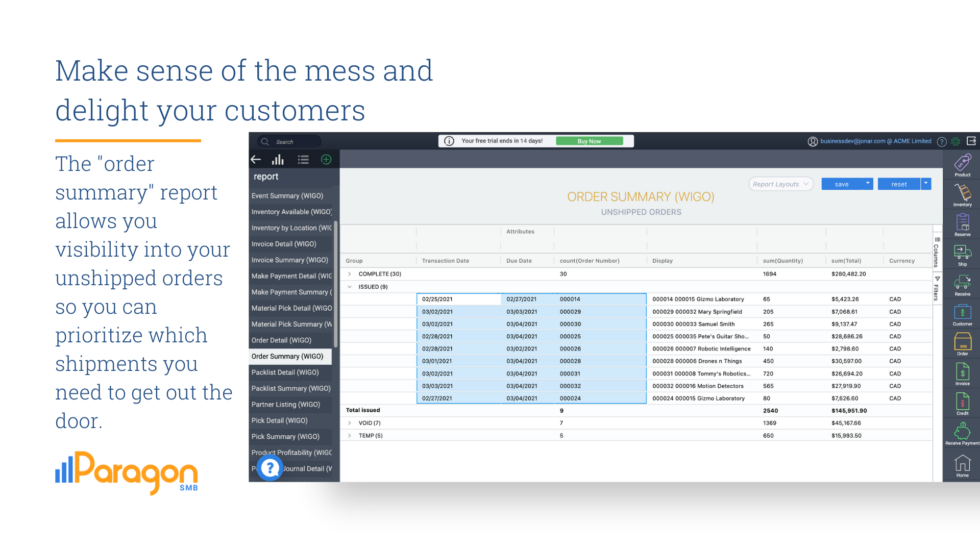
Task: Open the Filters side panel
Action: point(937,288)
